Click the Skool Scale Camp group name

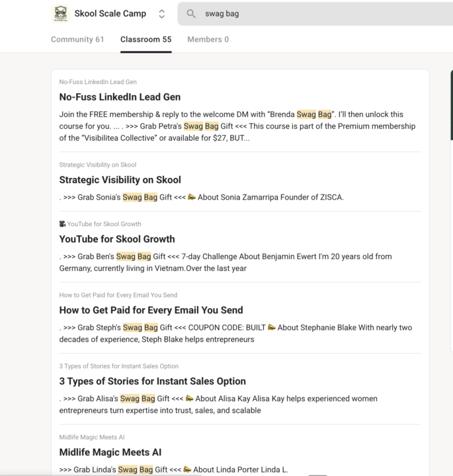point(110,13)
